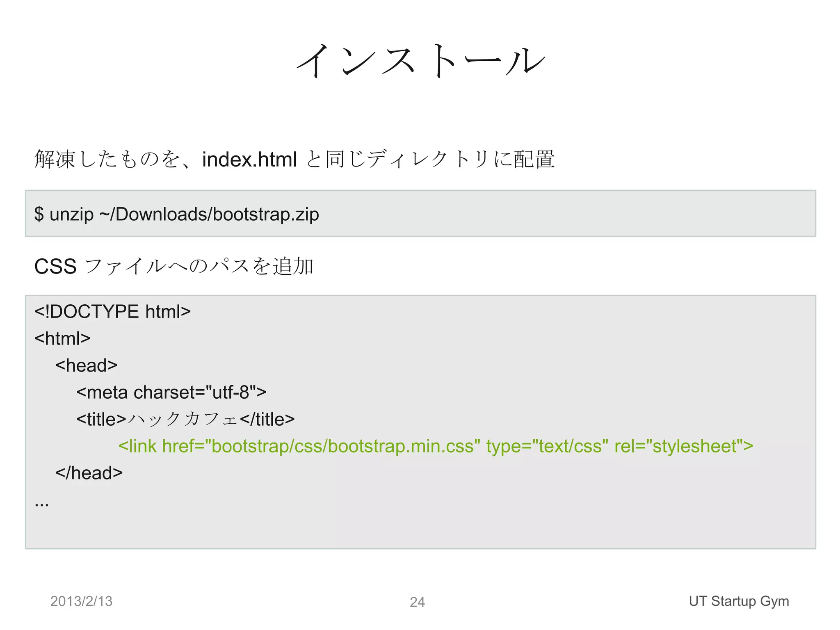
Task: Click the sentence mentioning index.html placement
Action: pyautogui.click(x=294, y=159)
